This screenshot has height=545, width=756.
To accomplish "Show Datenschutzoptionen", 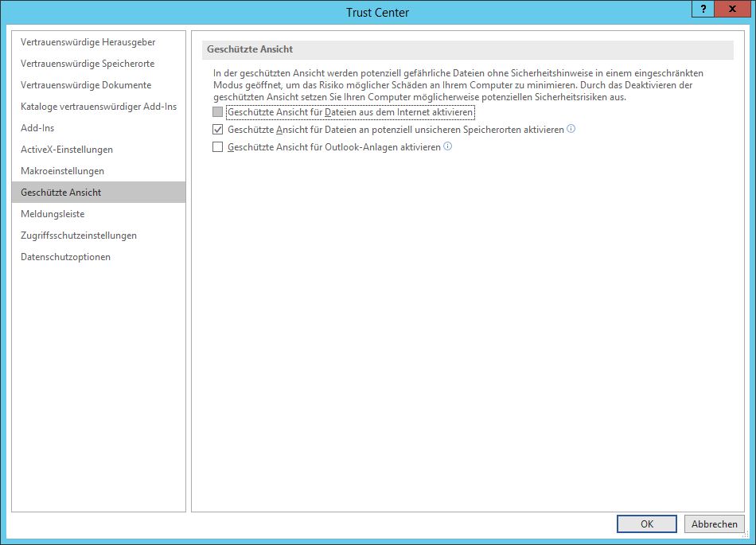I will click(x=65, y=257).
